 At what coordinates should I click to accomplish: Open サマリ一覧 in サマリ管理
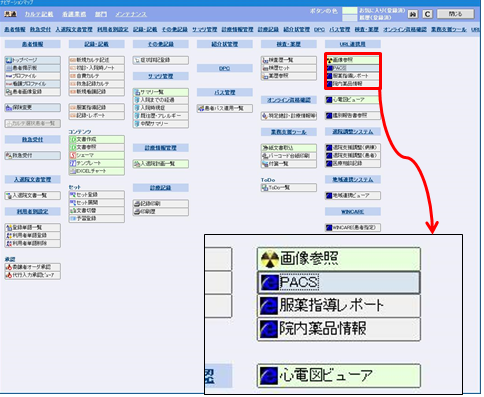tap(161, 92)
